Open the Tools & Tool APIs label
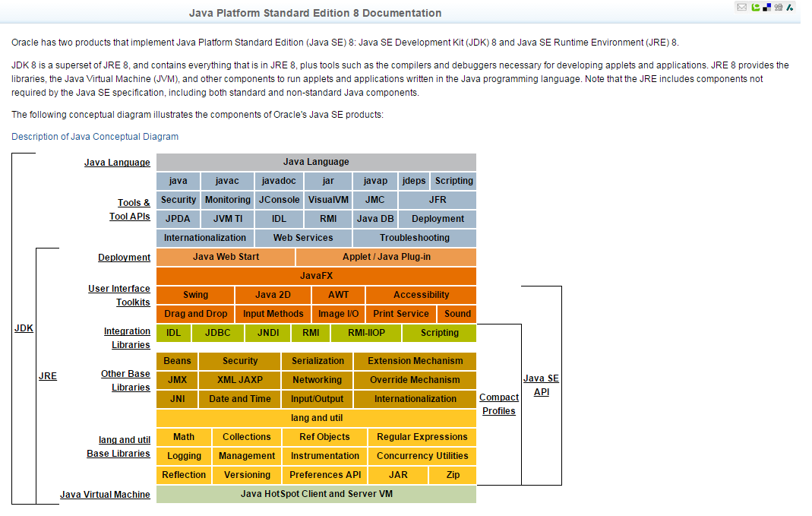812x516 pixels. coord(129,209)
